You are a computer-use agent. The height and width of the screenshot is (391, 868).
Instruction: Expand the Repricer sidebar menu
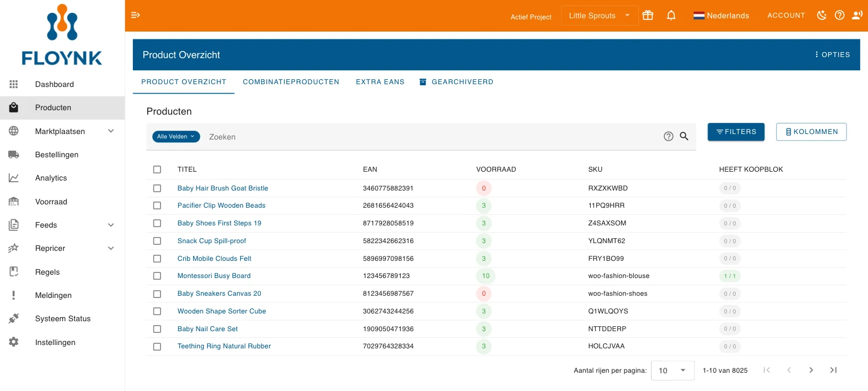pyautogui.click(x=111, y=248)
